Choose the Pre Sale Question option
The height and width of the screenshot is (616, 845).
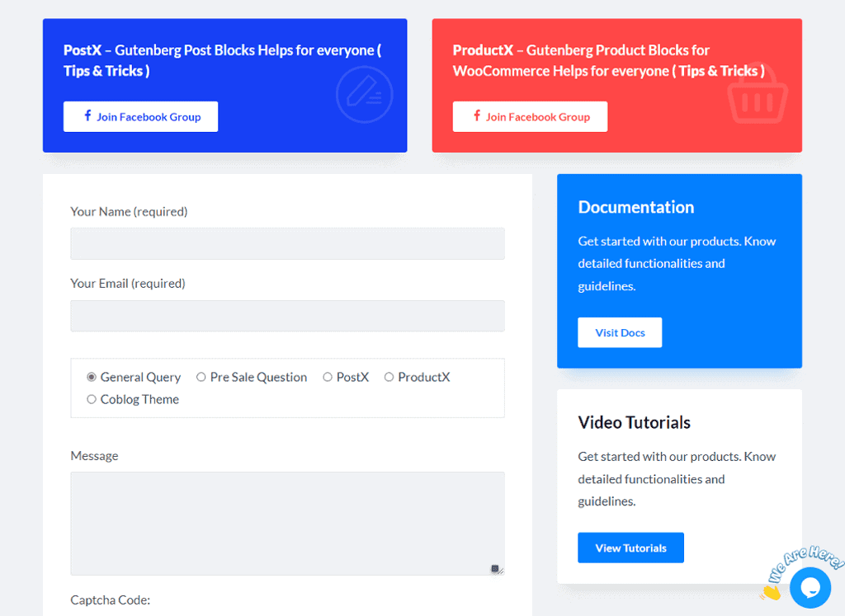(x=201, y=377)
